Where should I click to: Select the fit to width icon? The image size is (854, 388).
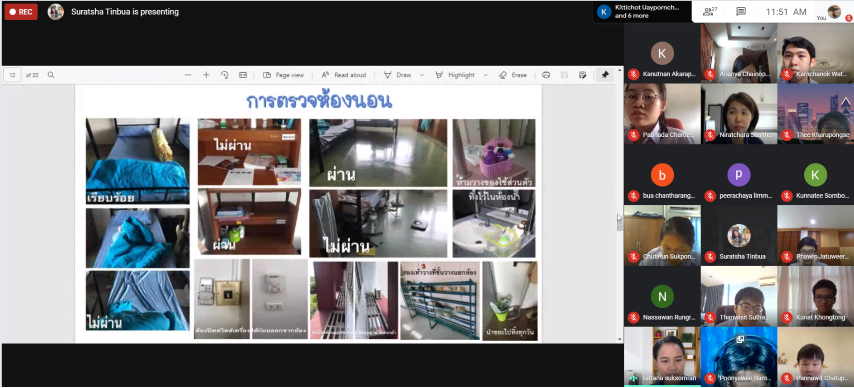pyautogui.click(x=243, y=75)
